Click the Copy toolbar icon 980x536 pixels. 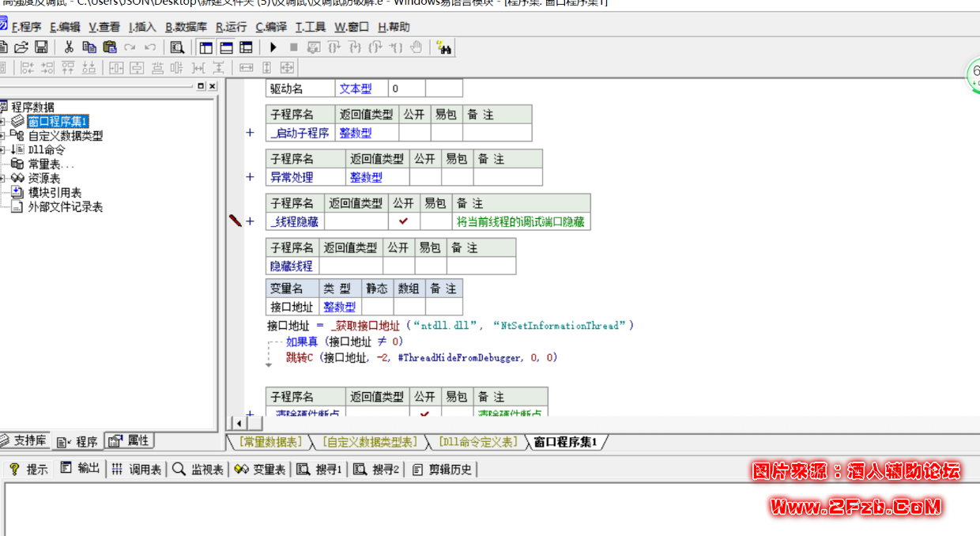pos(89,47)
